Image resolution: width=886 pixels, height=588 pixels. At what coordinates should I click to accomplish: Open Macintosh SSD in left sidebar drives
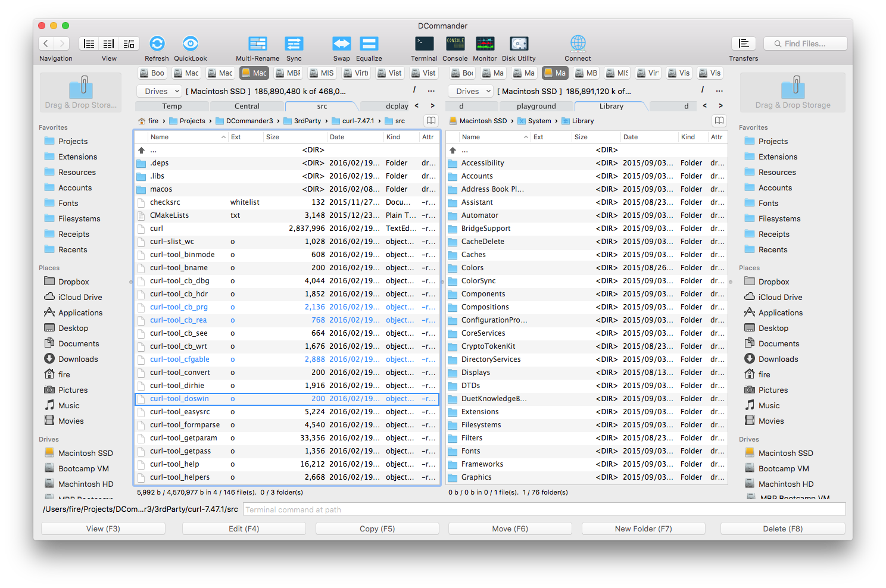(79, 453)
